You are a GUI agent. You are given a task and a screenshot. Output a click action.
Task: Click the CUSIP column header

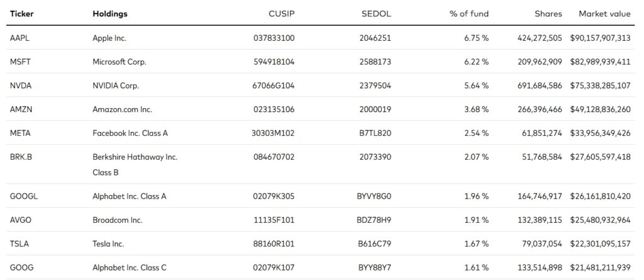[281, 14]
